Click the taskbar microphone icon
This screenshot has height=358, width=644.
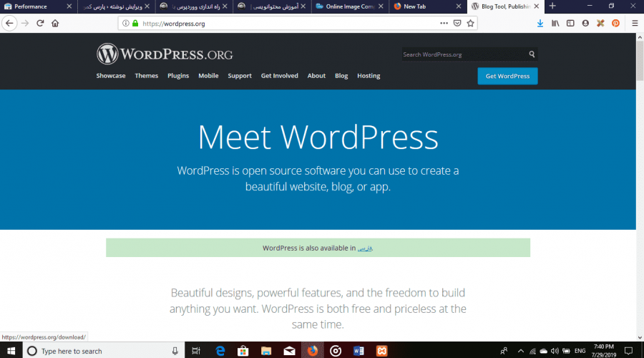coord(175,351)
